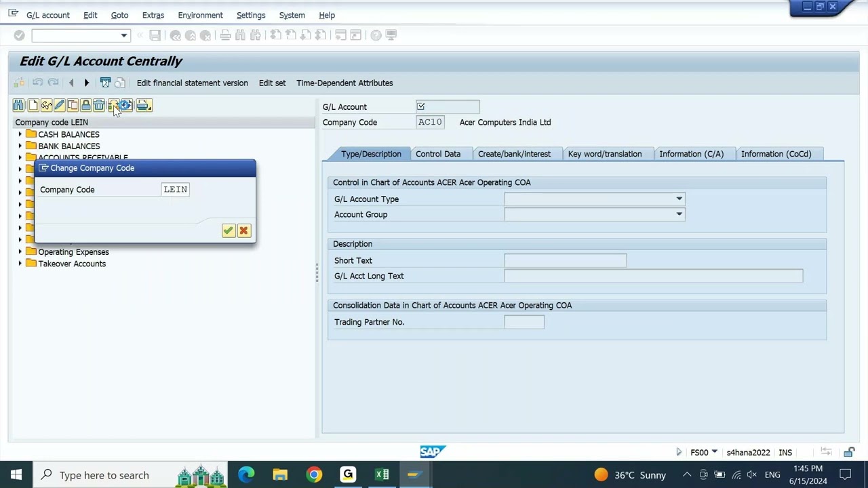Click the Trading Partner No. field
Viewport: 868px width, 488px height.
click(x=524, y=322)
